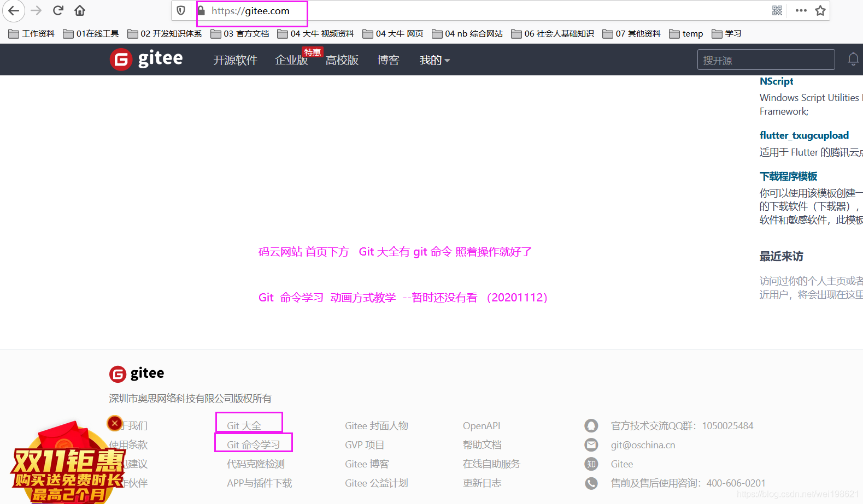Screen dimensions: 863x504
Task: Click 深圳市奥思网络科技有限公司版权所有 text
Action: [190, 398]
